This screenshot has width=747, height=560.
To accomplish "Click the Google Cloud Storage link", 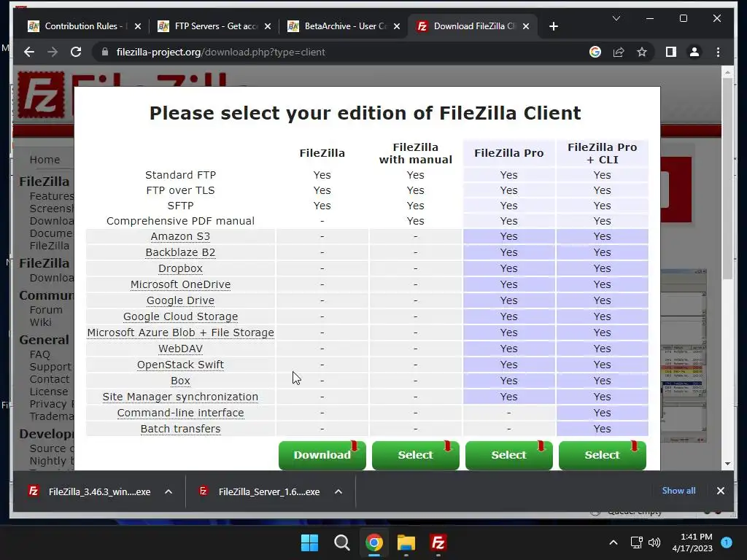I will click(x=180, y=316).
